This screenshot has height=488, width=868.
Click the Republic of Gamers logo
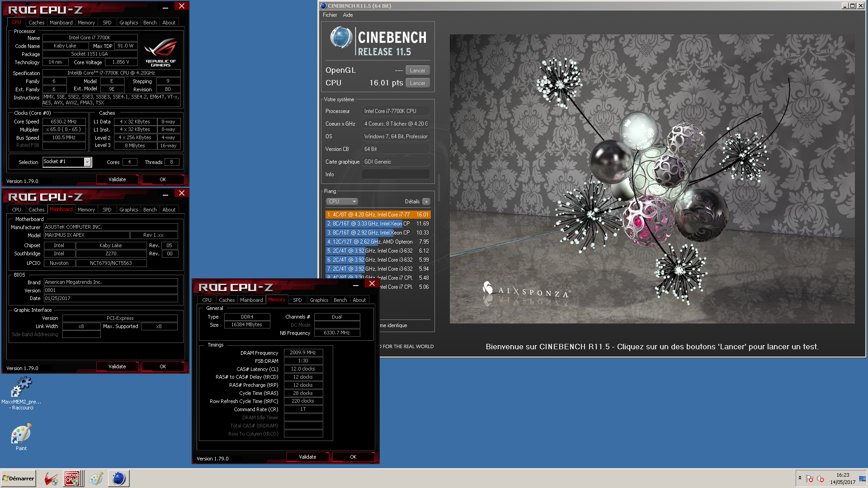[x=161, y=52]
